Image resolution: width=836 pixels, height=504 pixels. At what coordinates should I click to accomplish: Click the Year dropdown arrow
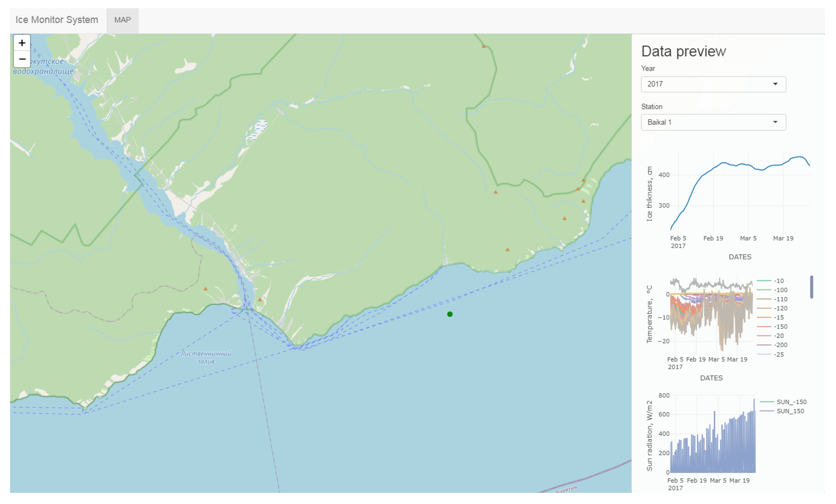tap(775, 84)
